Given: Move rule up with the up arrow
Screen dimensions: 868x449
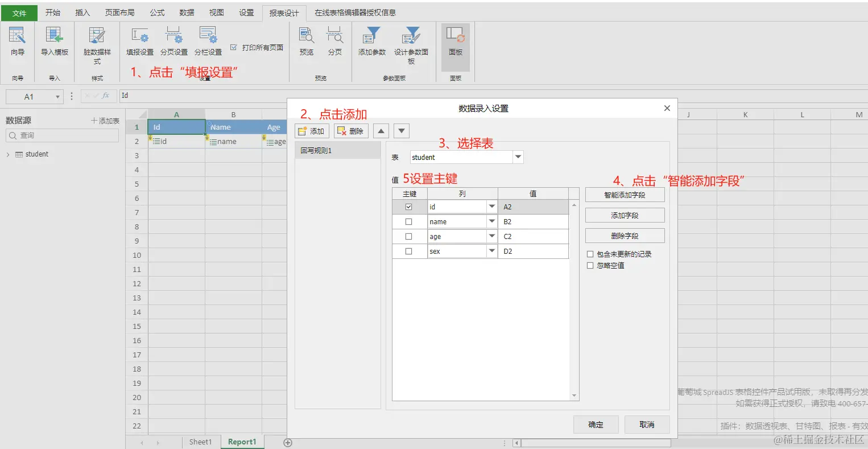Looking at the screenshot, I should (381, 131).
